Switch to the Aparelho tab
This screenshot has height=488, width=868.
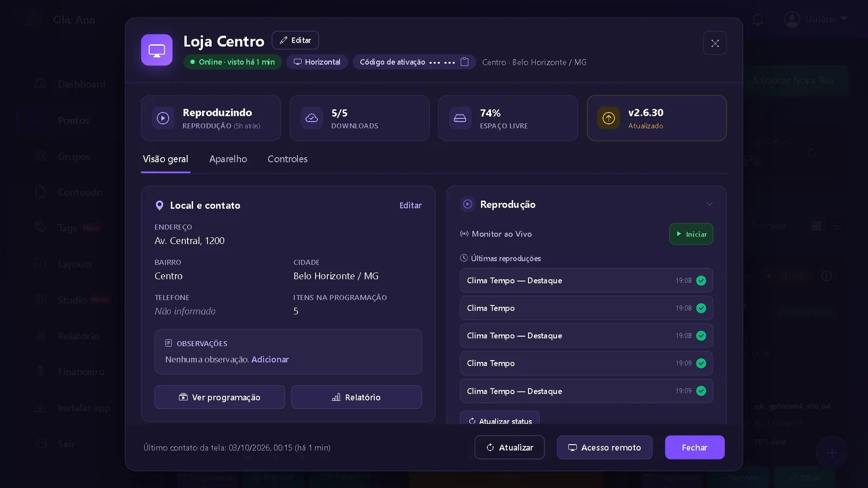[228, 159]
